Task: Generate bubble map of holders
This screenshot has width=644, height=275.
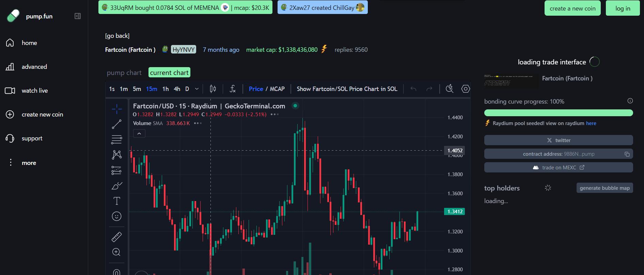Action: click(605, 188)
